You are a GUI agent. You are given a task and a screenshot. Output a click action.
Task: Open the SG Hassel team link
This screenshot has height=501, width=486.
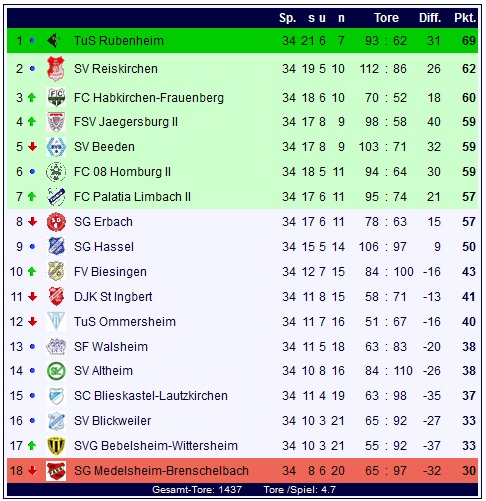coord(104,247)
